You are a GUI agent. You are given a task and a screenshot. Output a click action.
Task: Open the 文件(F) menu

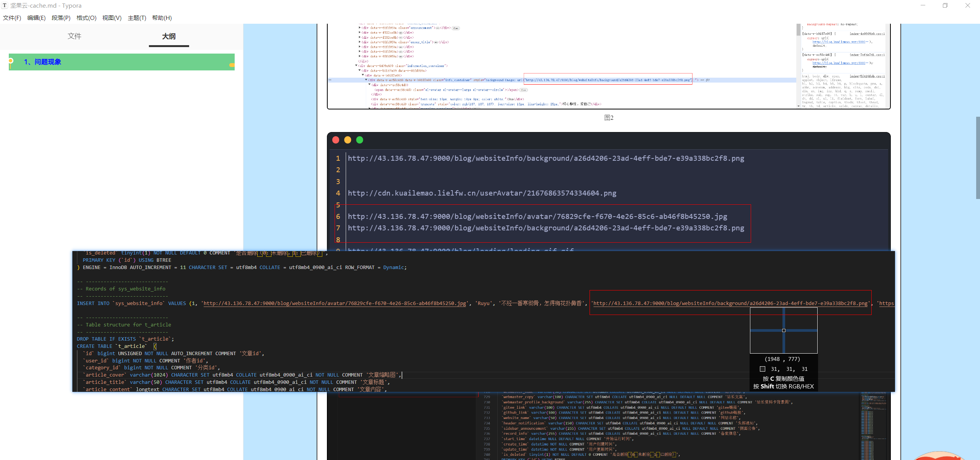pos(12,18)
